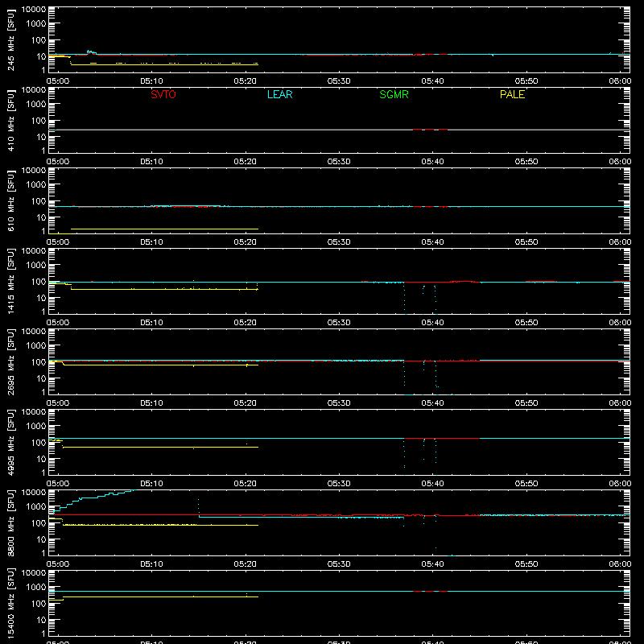Screen dimensions: 644x644
Task: Click 05:10 time label under 2695 MHz panel
Action: 151,403
